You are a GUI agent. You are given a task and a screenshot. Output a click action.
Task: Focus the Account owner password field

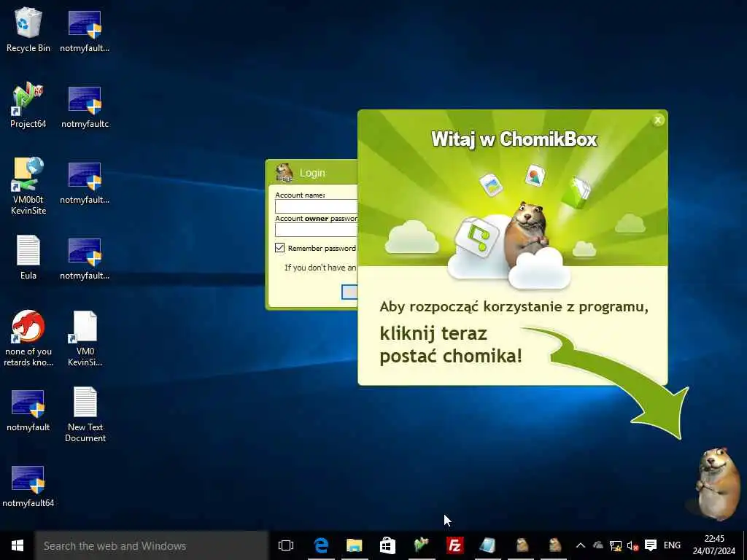316,230
